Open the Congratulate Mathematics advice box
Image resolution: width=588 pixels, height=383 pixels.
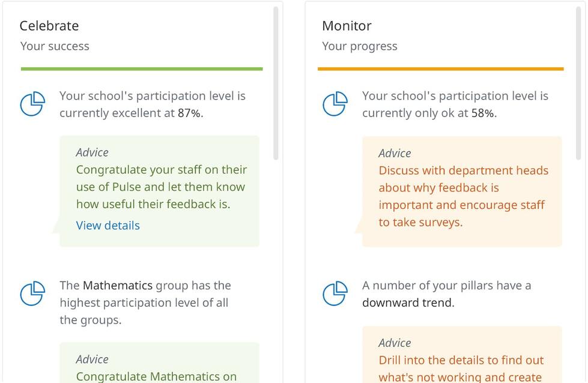[x=159, y=363]
